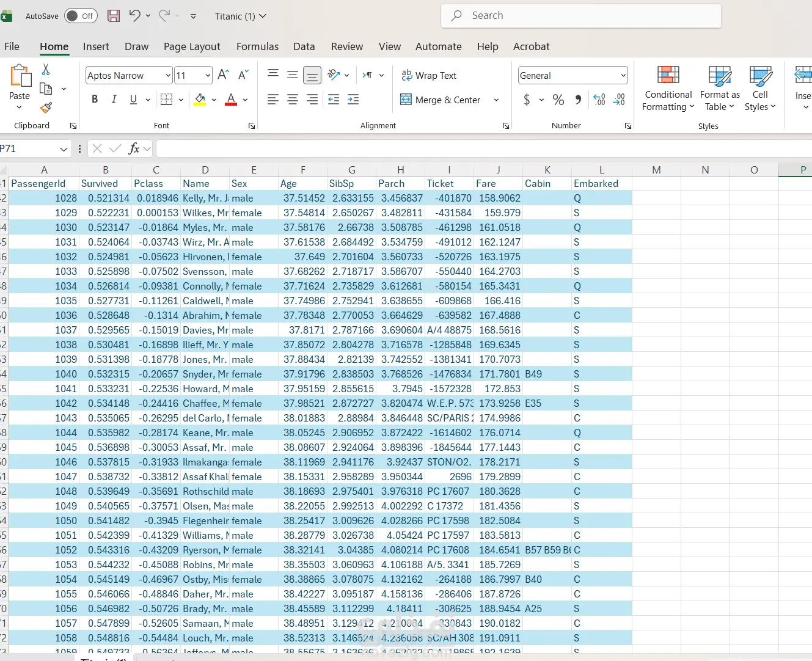Toggle the AutoSave switch
Image resolution: width=812 pixels, height=661 pixels.
pyautogui.click(x=80, y=16)
